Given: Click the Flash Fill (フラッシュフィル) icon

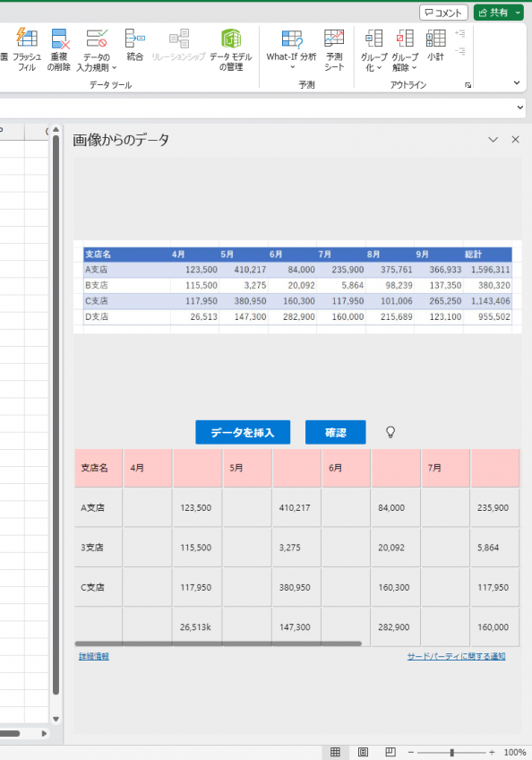Looking at the screenshot, I should (x=26, y=38).
